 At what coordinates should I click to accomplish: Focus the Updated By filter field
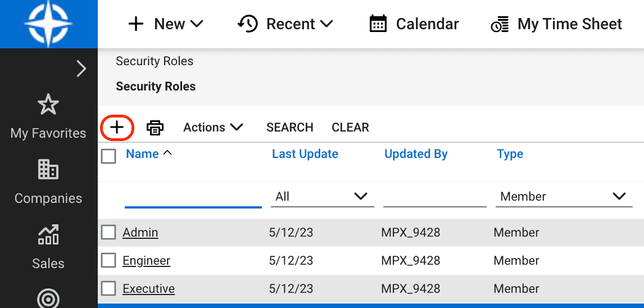point(435,197)
